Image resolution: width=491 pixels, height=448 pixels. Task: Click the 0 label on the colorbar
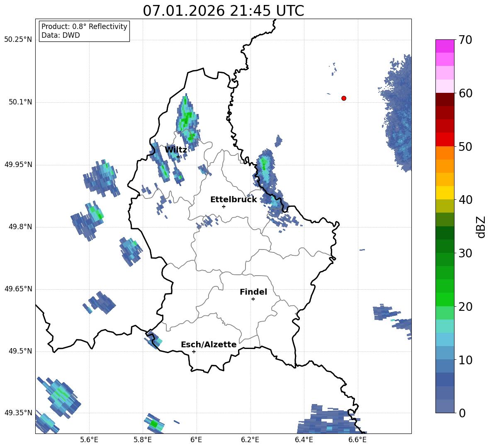[462, 413]
